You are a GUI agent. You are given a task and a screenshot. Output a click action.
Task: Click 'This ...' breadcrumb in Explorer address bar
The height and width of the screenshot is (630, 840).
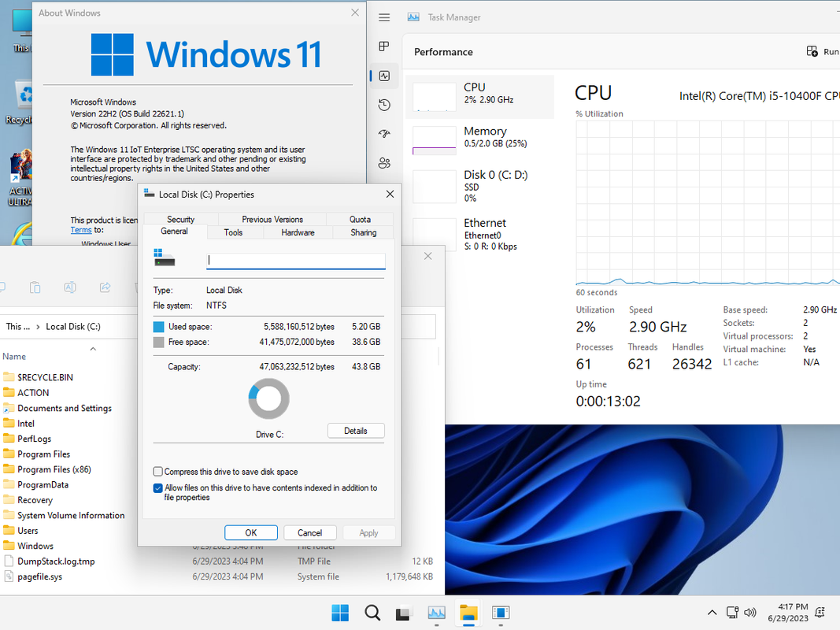[x=17, y=326]
